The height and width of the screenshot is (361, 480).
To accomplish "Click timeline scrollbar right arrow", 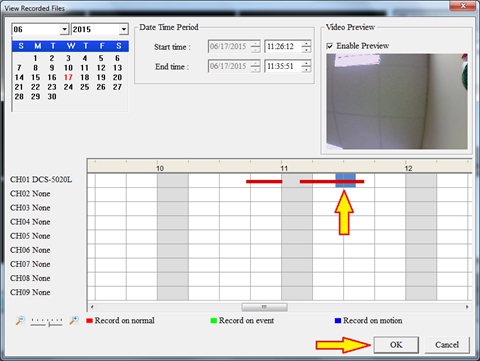I will (x=467, y=307).
